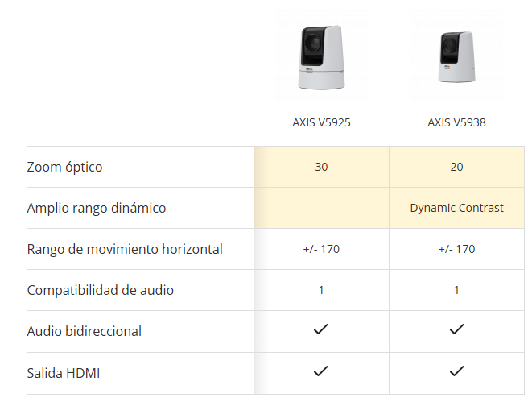Click the Dynamic Contrast cell
This screenshot has width=532, height=402.
pos(456,208)
